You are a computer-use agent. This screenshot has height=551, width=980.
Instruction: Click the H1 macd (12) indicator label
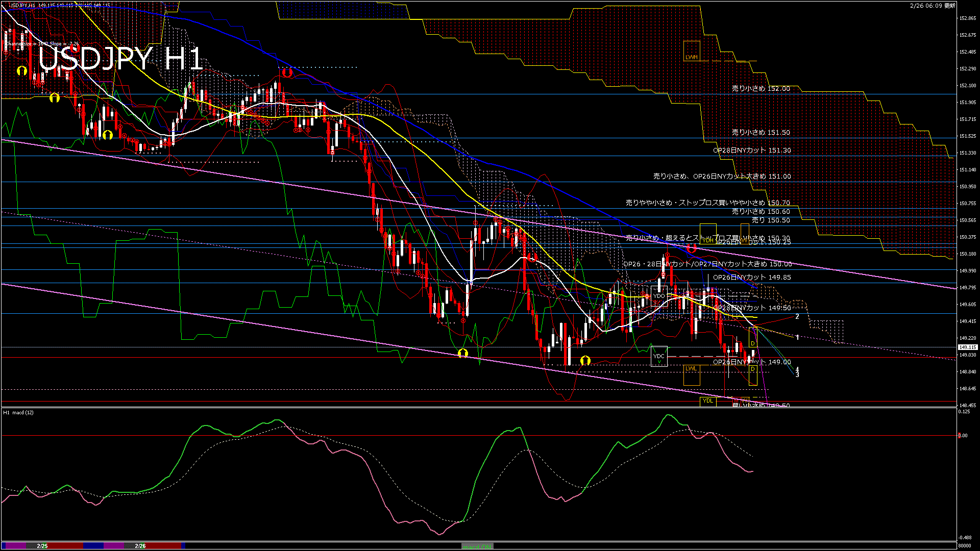(x=18, y=412)
